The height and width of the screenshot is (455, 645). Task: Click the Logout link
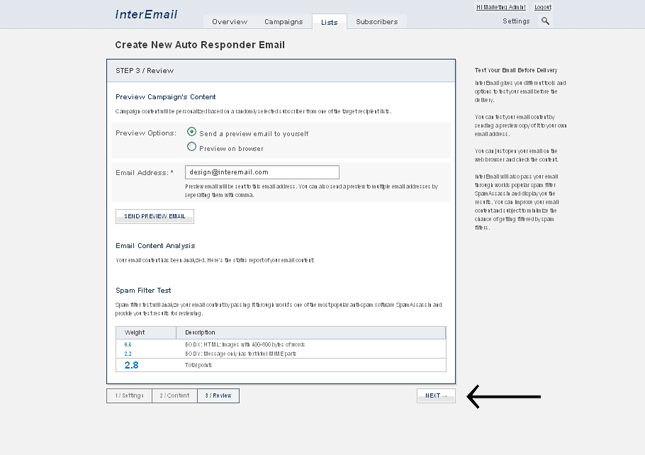click(542, 7)
